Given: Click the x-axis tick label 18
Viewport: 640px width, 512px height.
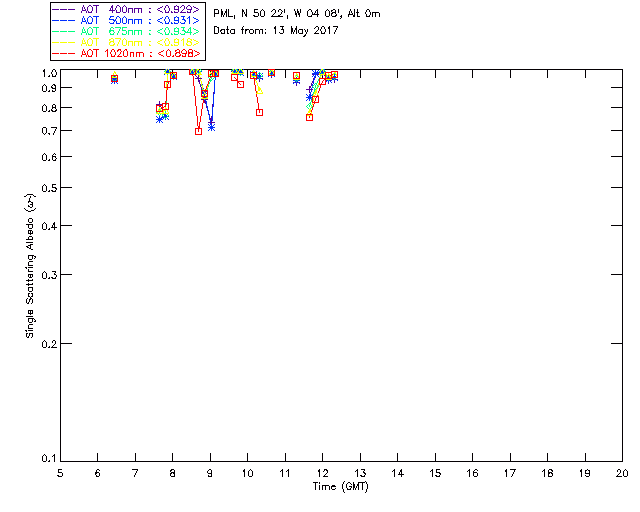Looking at the screenshot, I should click(547, 473).
